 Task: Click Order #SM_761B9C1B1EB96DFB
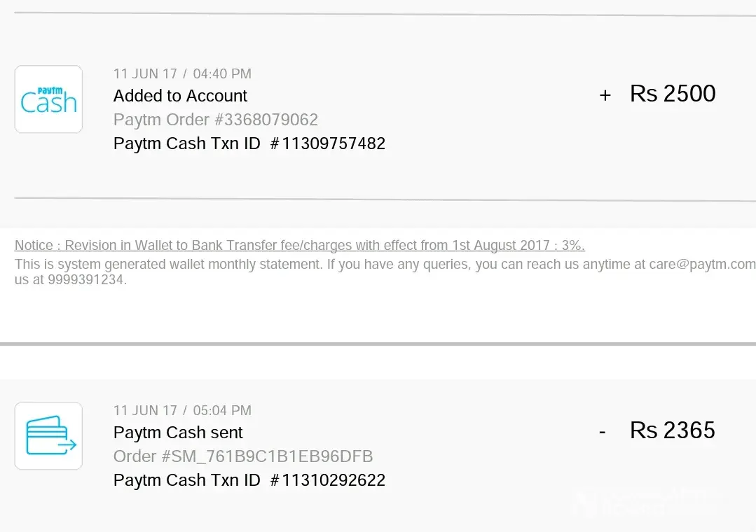tap(243, 456)
